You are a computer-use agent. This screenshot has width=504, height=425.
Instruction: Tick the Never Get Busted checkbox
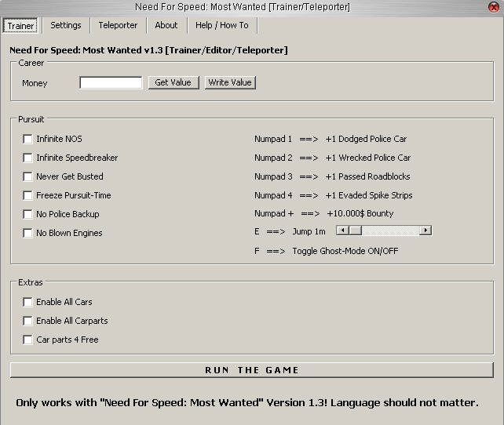pyautogui.click(x=28, y=176)
